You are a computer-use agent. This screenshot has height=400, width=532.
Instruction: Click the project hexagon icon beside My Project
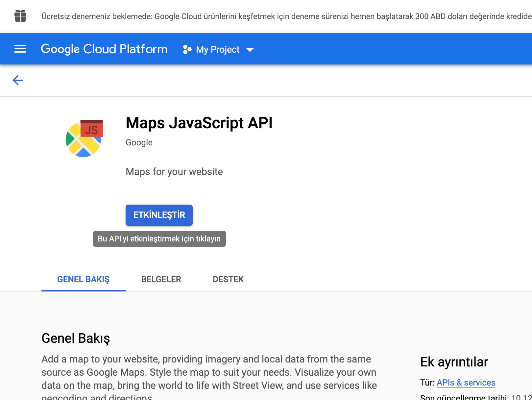click(187, 49)
